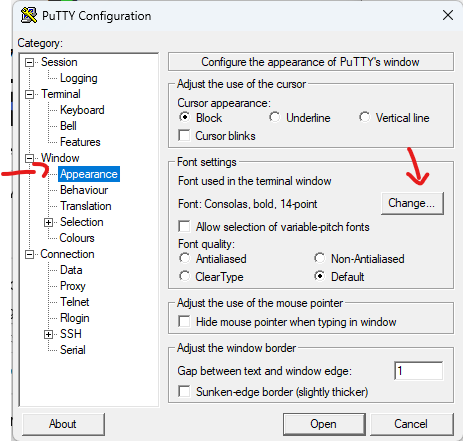Collapse the Session tree node

(x=30, y=62)
